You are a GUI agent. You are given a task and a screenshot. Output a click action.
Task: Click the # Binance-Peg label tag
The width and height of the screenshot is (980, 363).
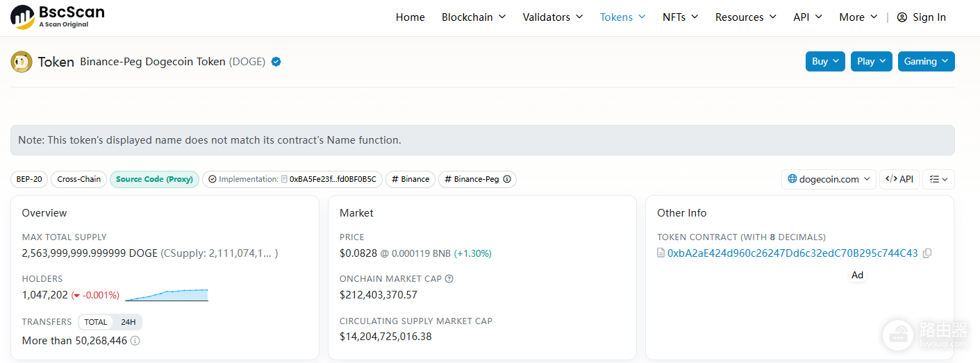[x=477, y=179]
